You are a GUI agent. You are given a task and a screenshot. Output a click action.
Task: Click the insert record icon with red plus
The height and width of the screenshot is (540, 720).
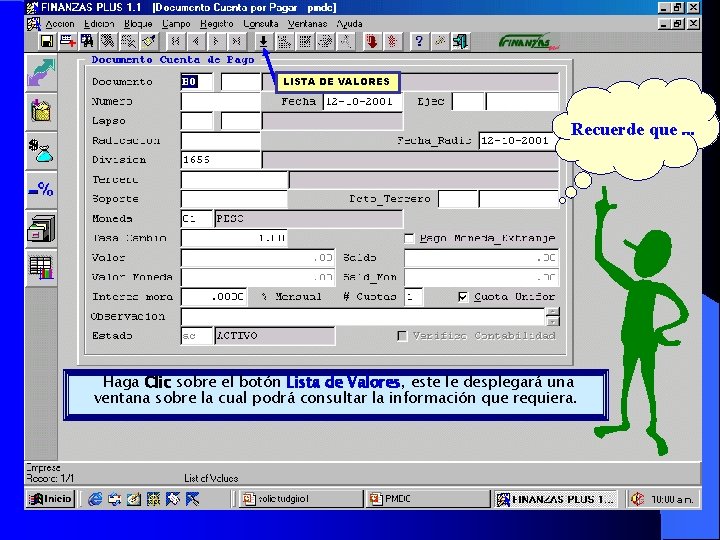[x=67, y=42]
